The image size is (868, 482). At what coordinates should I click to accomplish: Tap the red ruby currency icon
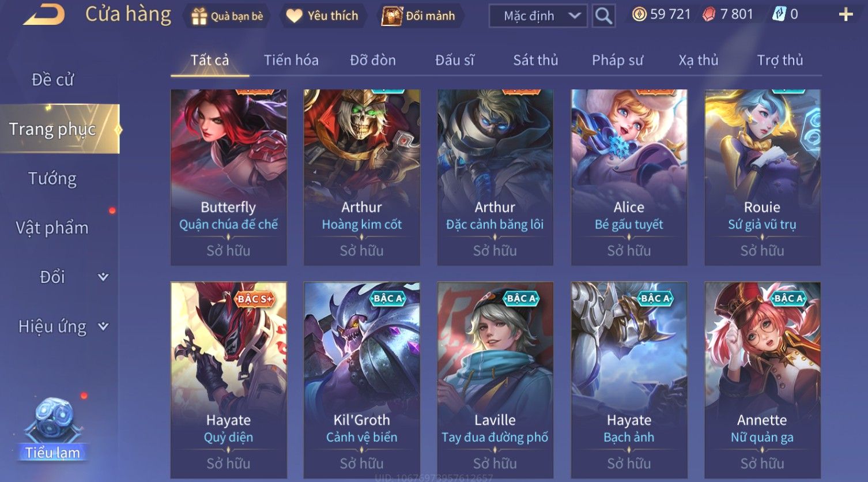coord(709,14)
